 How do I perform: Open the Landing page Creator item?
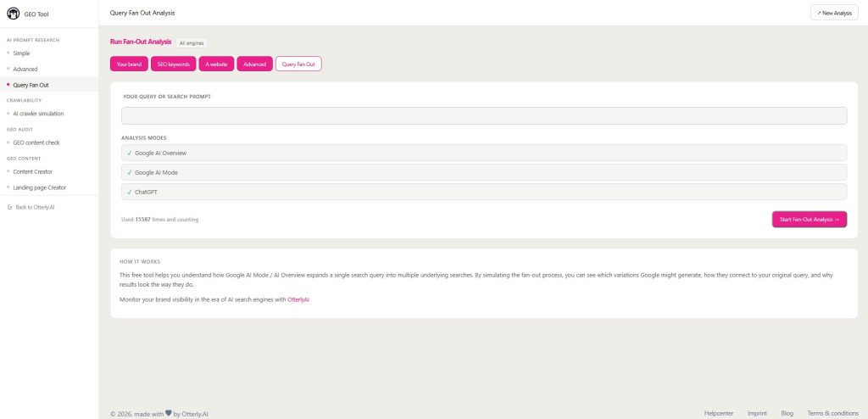[39, 187]
